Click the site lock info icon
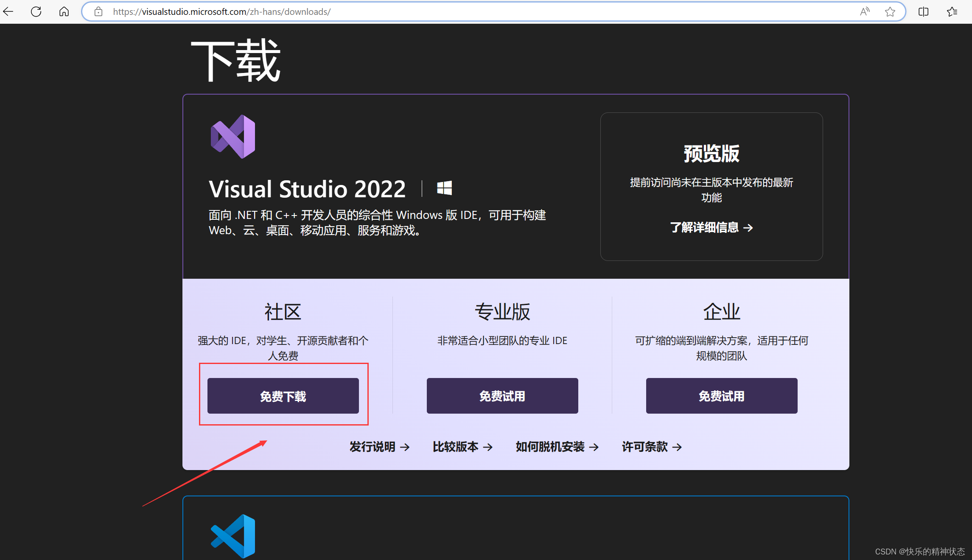This screenshot has height=560, width=972. click(x=98, y=11)
